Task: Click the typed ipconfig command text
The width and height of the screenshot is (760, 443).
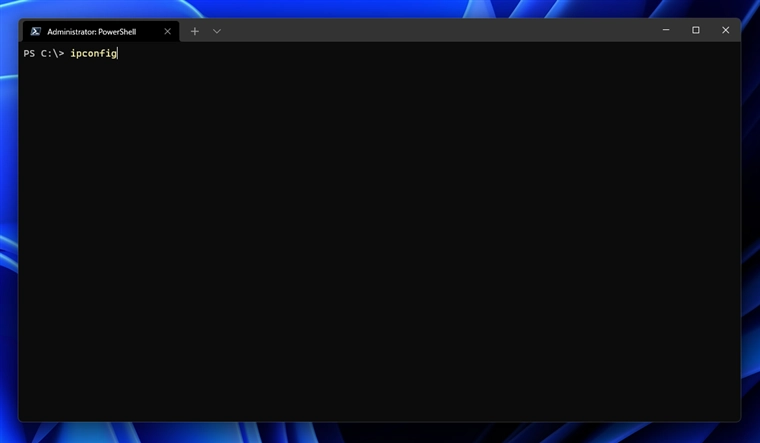Action: [x=94, y=53]
